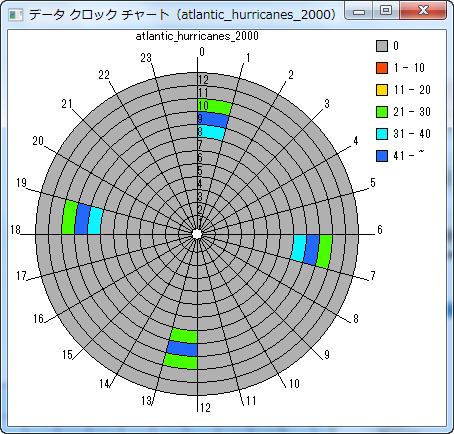454x434 pixels.
Task: Click the cyan cell at hour 0, ring 8
Action: (x=211, y=133)
